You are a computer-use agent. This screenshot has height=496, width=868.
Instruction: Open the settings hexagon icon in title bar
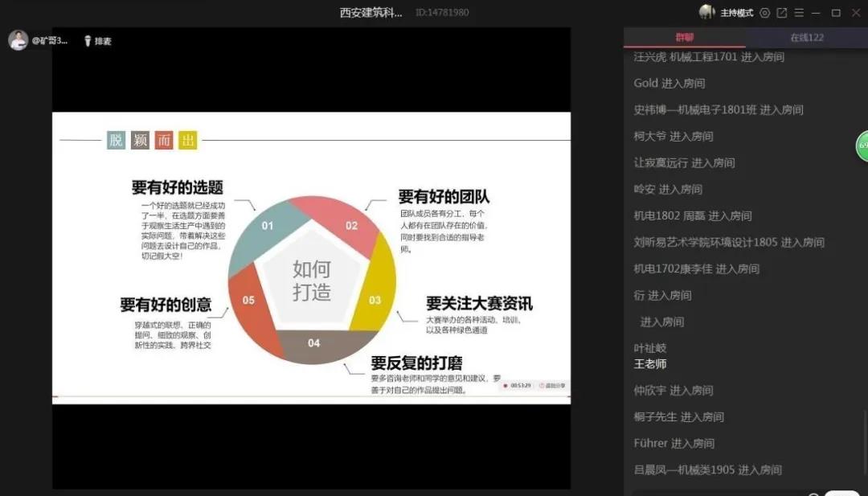pyautogui.click(x=764, y=13)
